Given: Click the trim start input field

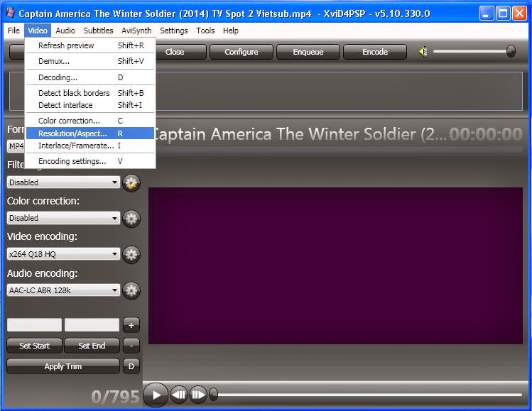Looking at the screenshot, I should pos(35,325).
